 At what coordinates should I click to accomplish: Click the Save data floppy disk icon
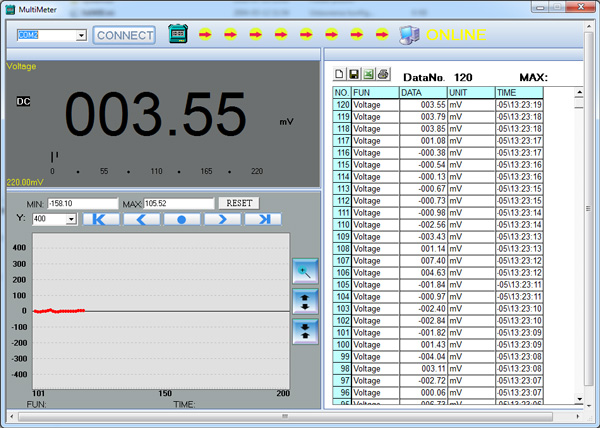(x=353, y=75)
